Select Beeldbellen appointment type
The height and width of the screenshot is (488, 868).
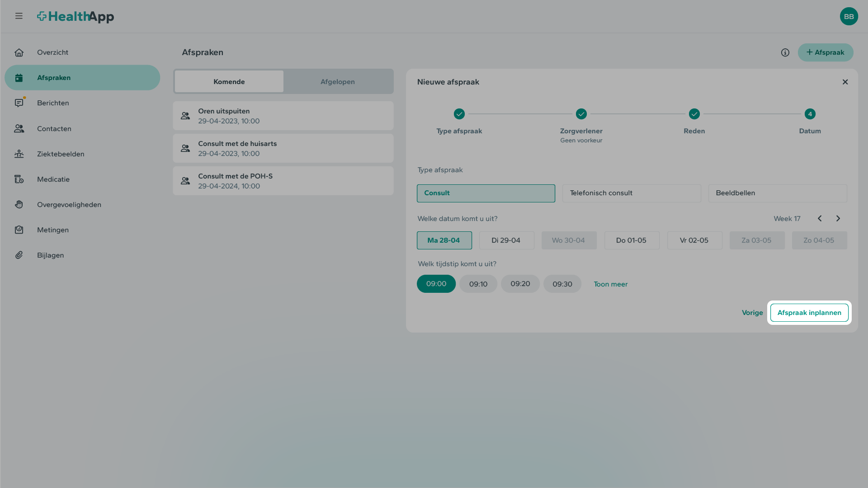777,193
